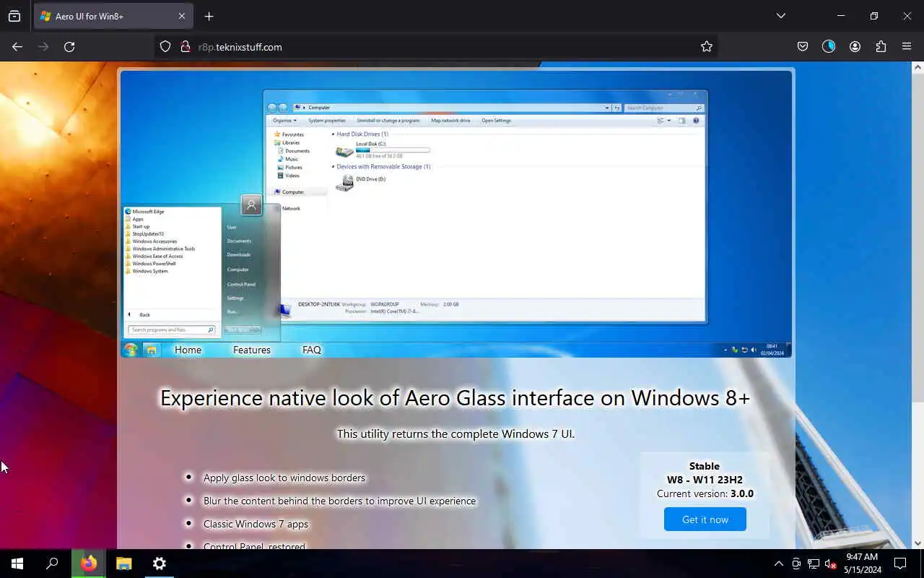Click the scrollbar down arrow
This screenshot has width=924, height=578.
[x=918, y=543]
